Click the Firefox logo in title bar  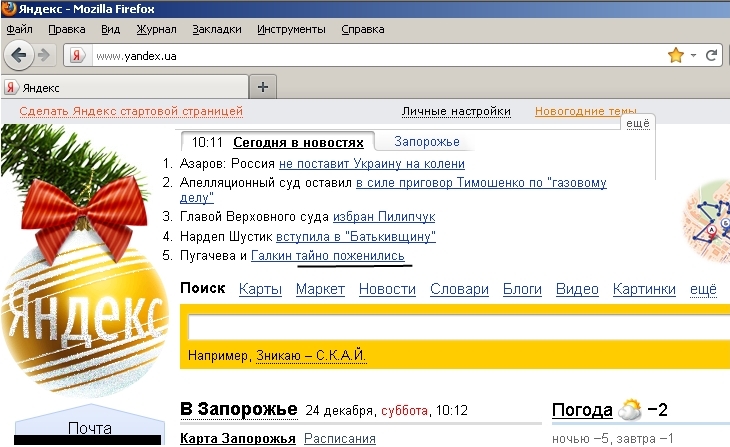coord(8,8)
